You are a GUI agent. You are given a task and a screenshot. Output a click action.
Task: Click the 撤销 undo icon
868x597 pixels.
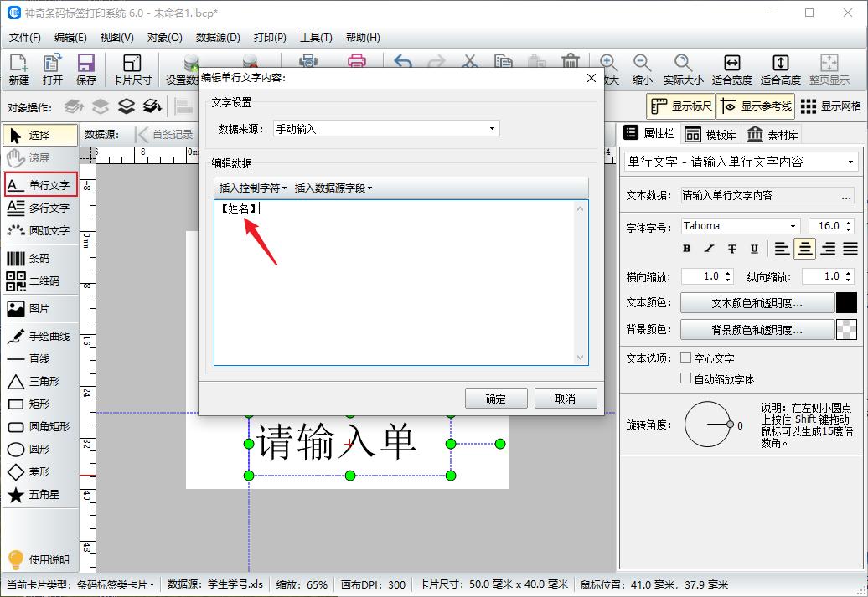(401, 60)
